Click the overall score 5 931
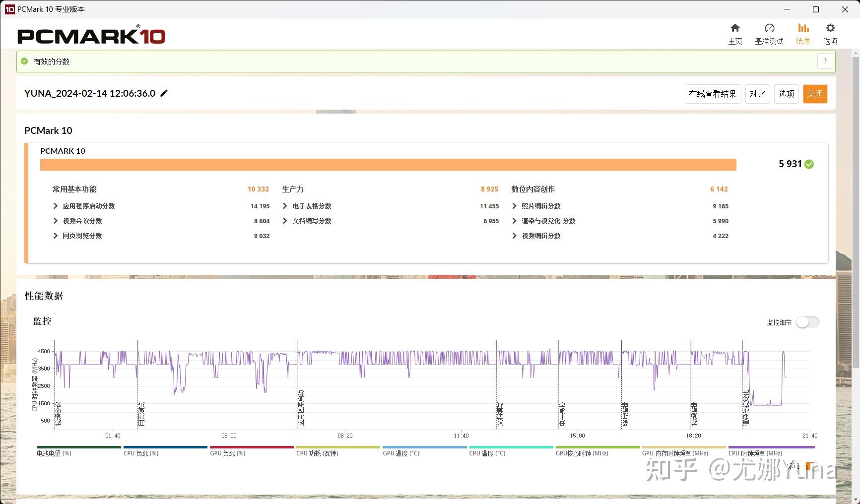The image size is (860, 504). pyautogui.click(x=790, y=164)
